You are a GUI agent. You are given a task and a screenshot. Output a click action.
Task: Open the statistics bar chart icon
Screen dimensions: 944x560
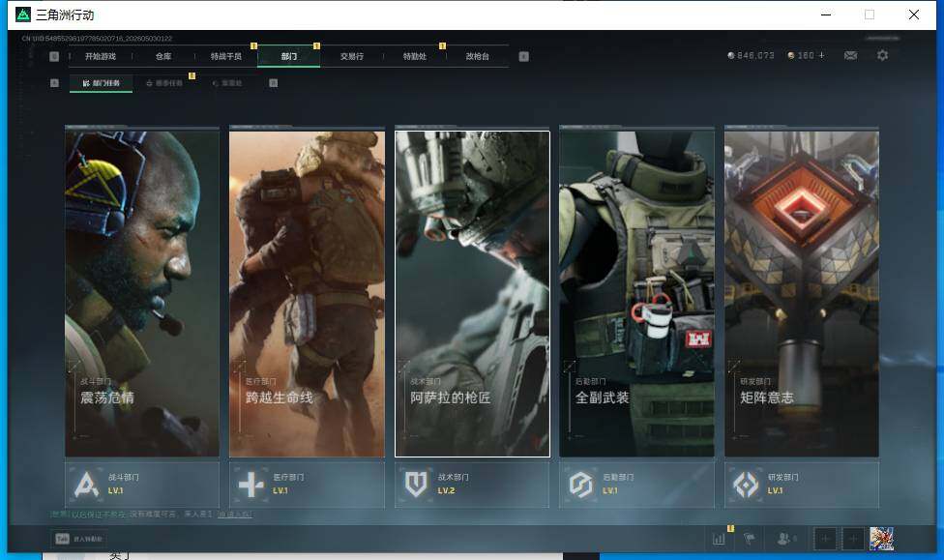(719, 539)
